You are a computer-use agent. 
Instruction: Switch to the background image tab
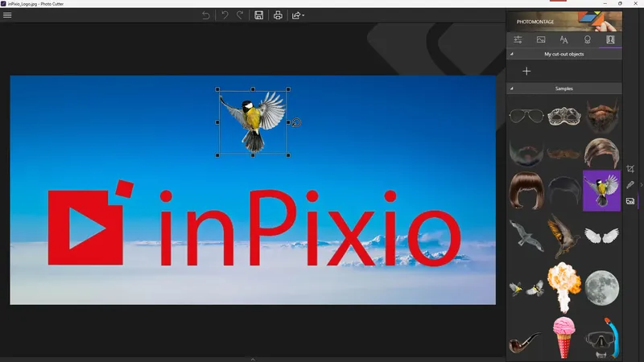point(541,39)
